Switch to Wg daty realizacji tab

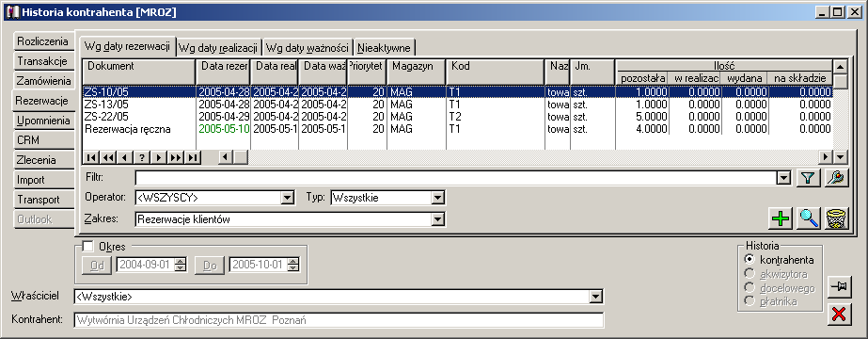tap(218, 48)
